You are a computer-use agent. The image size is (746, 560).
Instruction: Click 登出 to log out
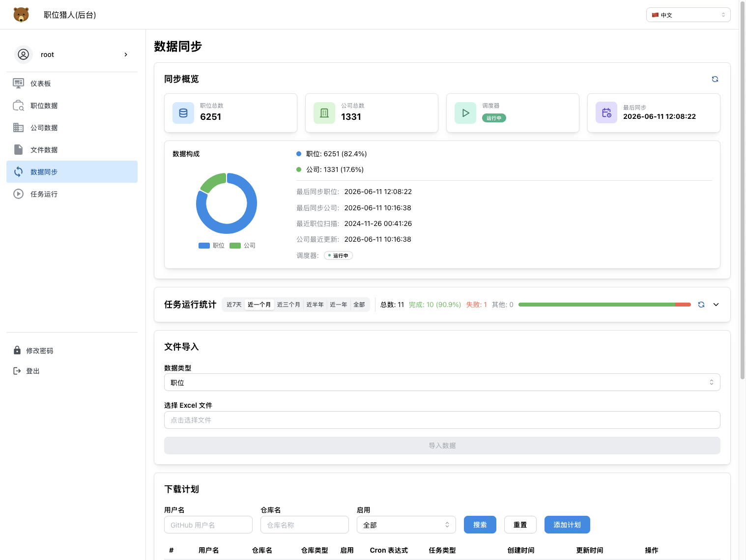(33, 371)
